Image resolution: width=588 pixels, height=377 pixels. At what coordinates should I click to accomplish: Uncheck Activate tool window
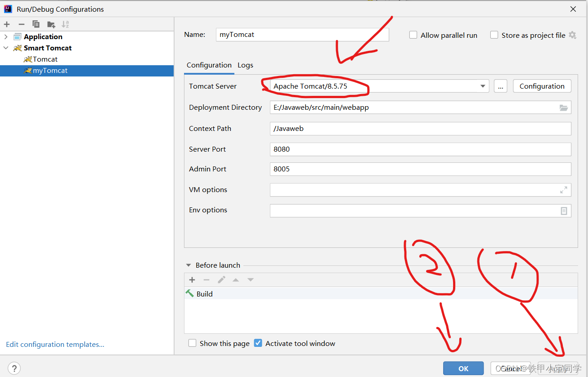[x=258, y=343]
